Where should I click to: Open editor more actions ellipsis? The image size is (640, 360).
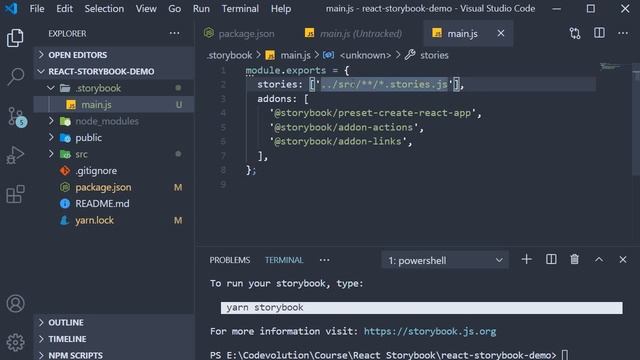(623, 33)
